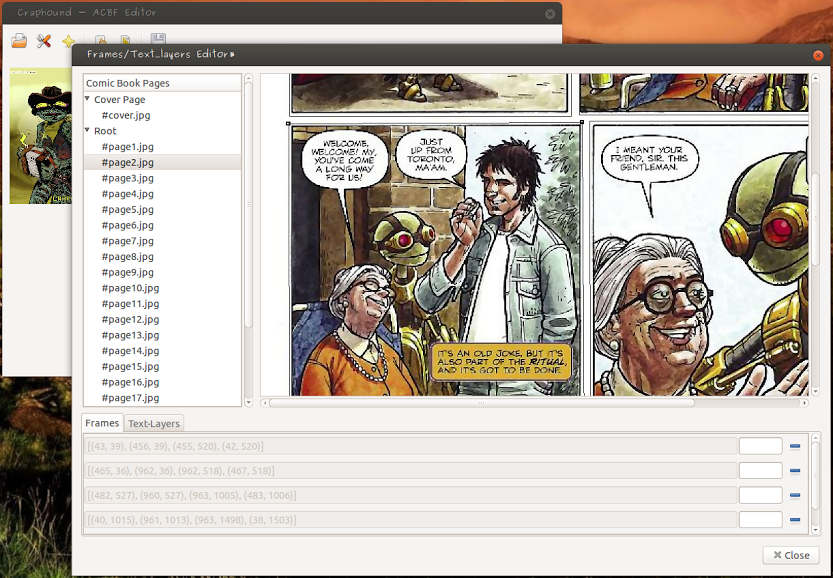Screen dimensions: 833x578
Task: Click the comic preview horizontal scrollbar left arrow
Action: click(x=264, y=403)
